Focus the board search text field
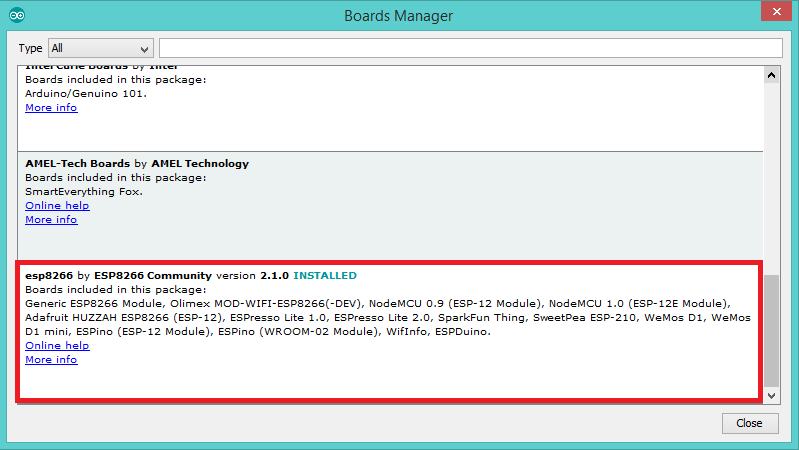The height and width of the screenshot is (450, 799). 470,48
